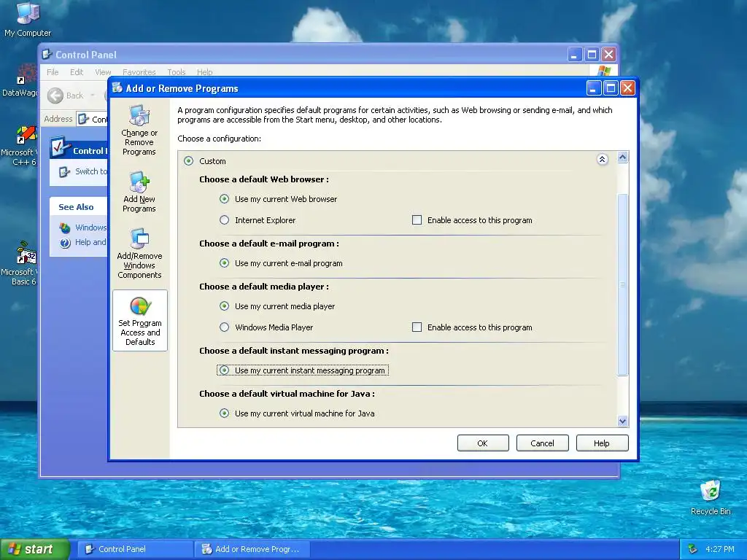747x560 pixels.
Task: Click system tray icon beside clock
Action: click(x=693, y=549)
